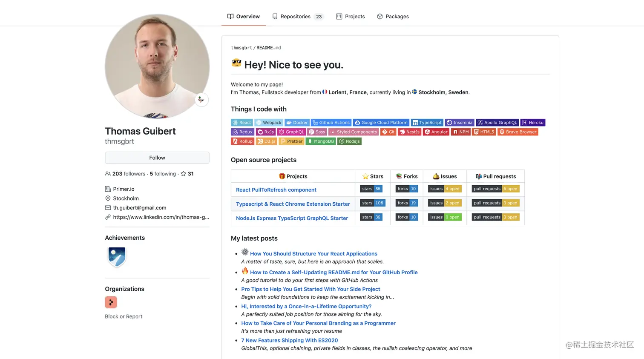
Task: Click the Follow button
Action: pyautogui.click(x=157, y=158)
